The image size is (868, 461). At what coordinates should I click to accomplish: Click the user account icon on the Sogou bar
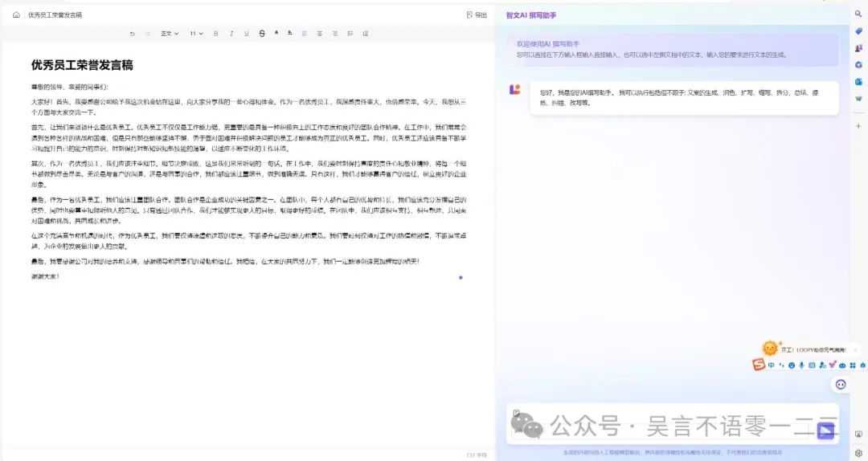(x=822, y=365)
